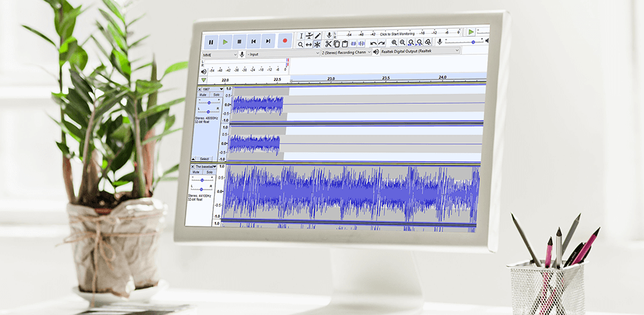This screenshot has width=644, height=315.
Task: Click the Zoom Toggle icon
Action: pos(428,42)
